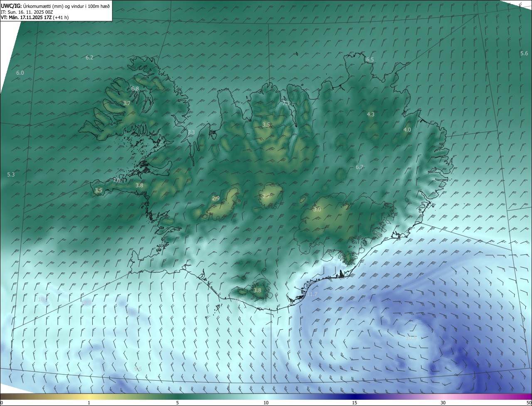Screen dimensions: 532x406
Task: Click the 7.0 value on the map
Action: [116, 180]
